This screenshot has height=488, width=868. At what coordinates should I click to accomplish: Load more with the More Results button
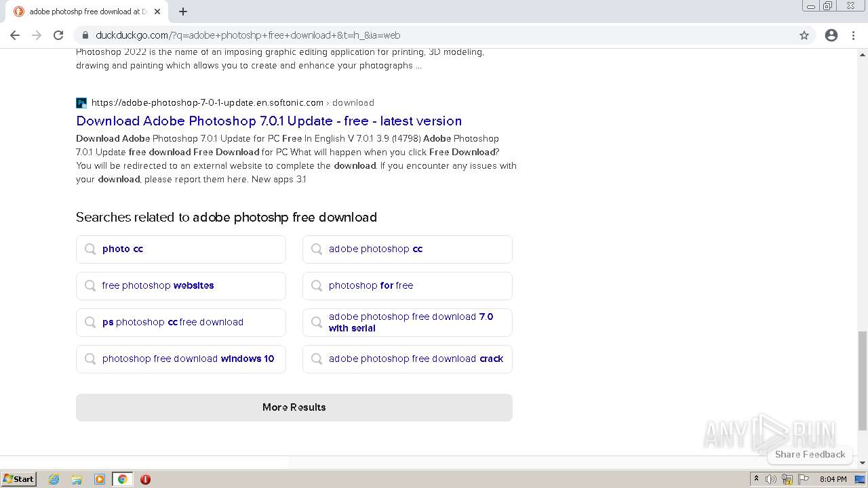pos(294,407)
